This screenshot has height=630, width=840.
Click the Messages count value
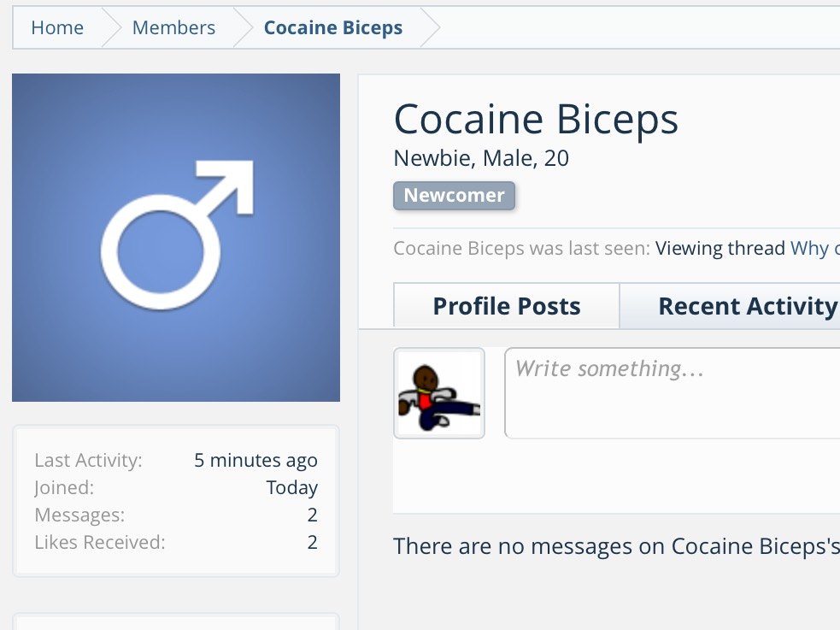(x=312, y=515)
